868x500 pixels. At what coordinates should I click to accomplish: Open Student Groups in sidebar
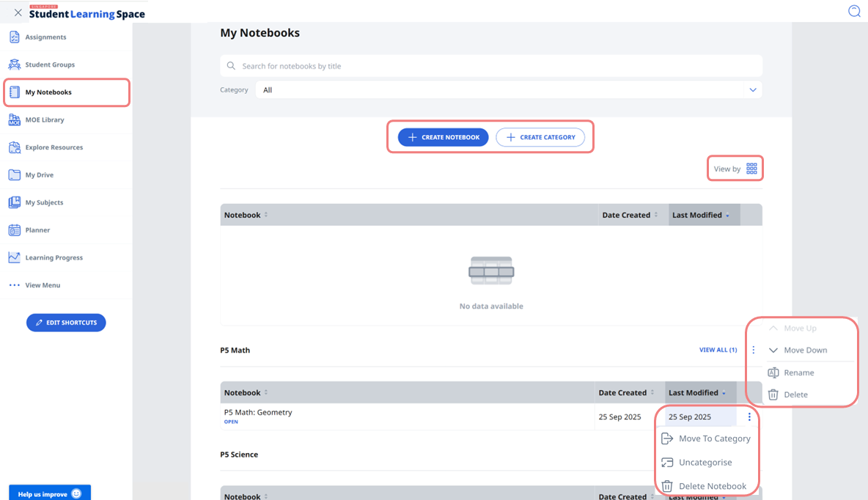(x=49, y=65)
